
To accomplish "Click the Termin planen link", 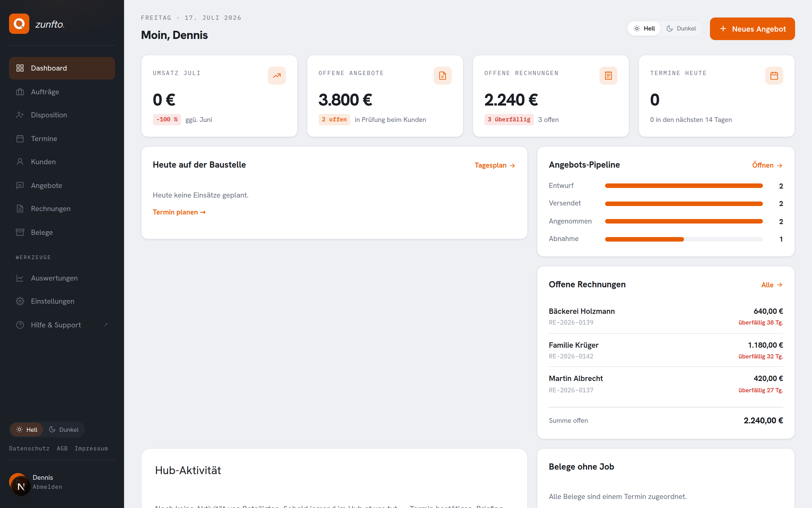I will [179, 212].
